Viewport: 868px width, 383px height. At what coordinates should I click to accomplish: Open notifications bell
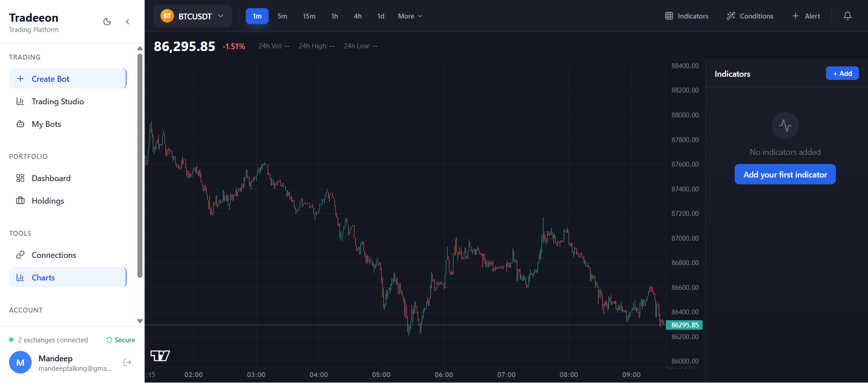[848, 16]
